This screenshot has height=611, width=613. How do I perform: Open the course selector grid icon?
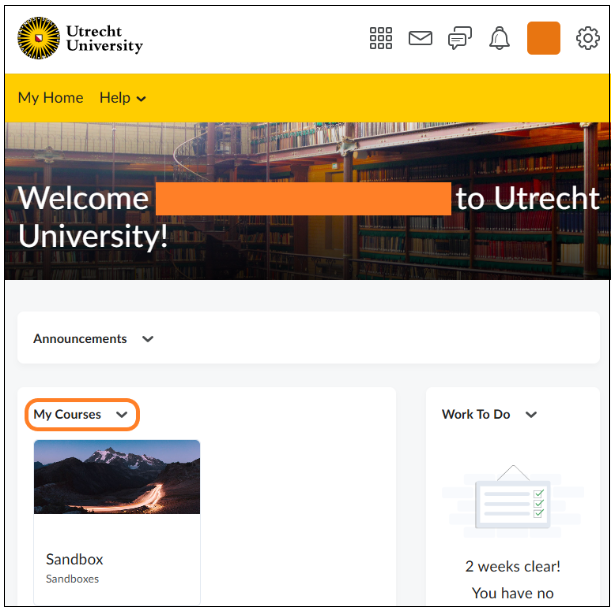pyautogui.click(x=381, y=38)
